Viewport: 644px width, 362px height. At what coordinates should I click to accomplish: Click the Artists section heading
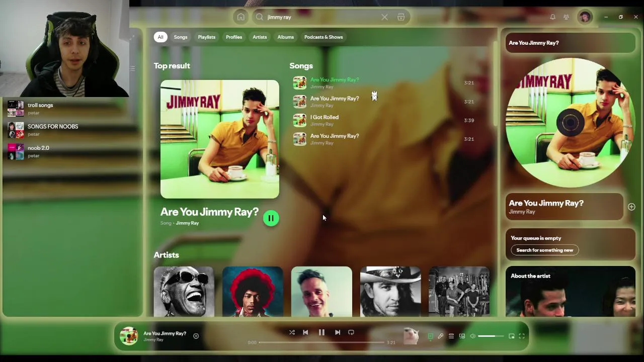(166, 255)
